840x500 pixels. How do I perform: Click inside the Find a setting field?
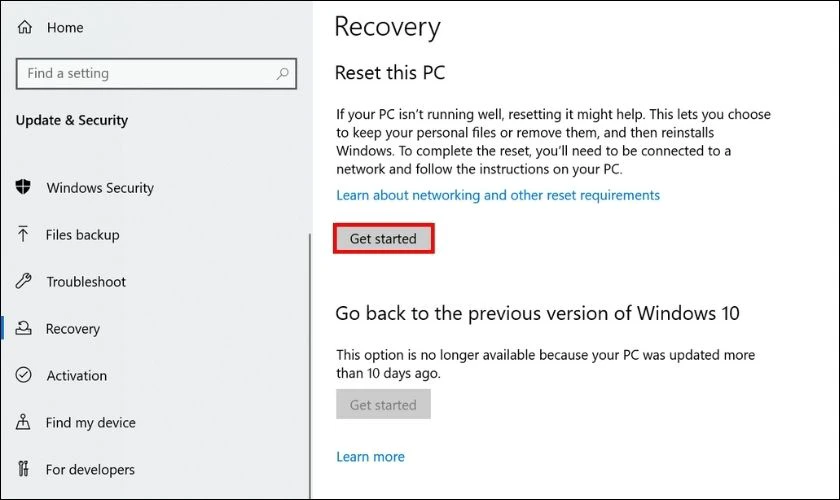point(156,73)
